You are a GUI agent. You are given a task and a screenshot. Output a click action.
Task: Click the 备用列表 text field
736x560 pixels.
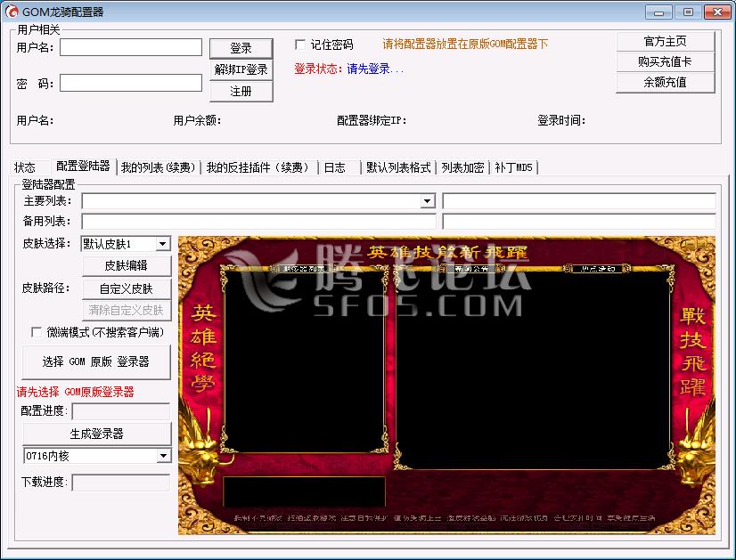click(258, 222)
